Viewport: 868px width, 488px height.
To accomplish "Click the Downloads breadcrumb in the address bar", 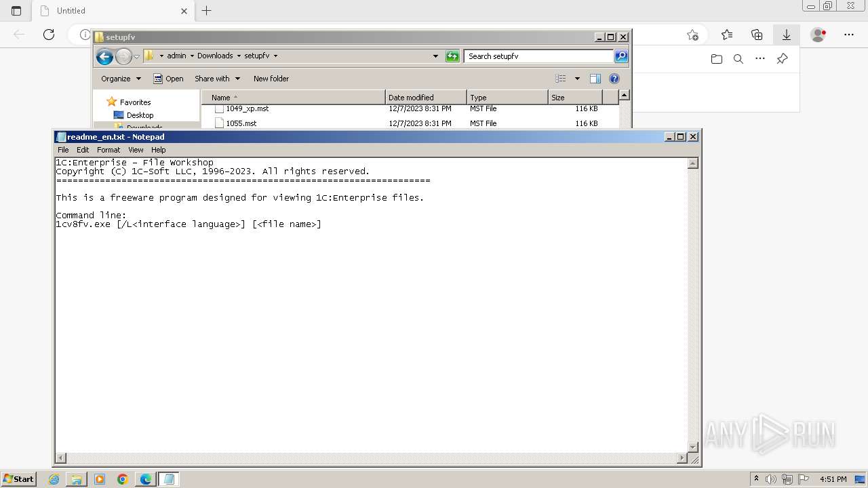I will [x=215, y=56].
